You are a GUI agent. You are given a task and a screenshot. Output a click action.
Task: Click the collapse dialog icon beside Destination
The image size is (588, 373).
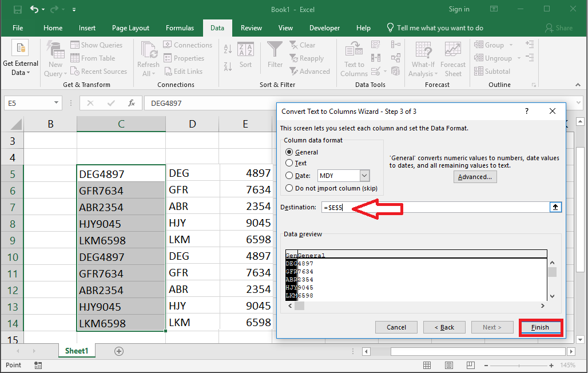[555, 207]
